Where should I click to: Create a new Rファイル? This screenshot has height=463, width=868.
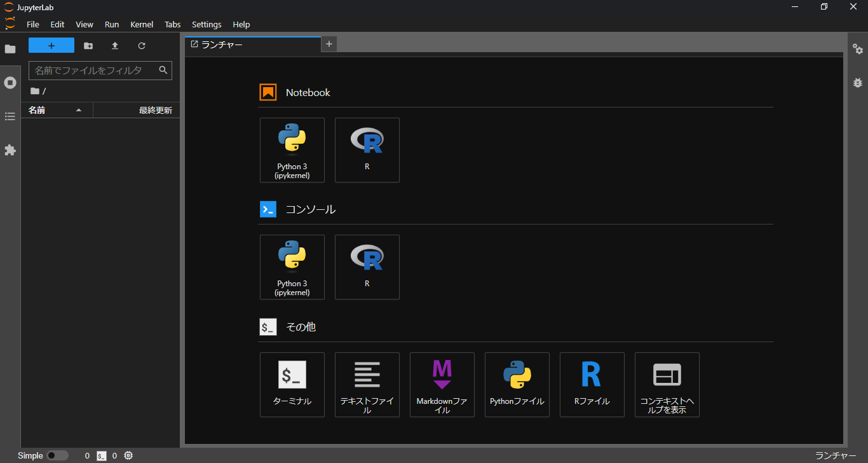(592, 385)
